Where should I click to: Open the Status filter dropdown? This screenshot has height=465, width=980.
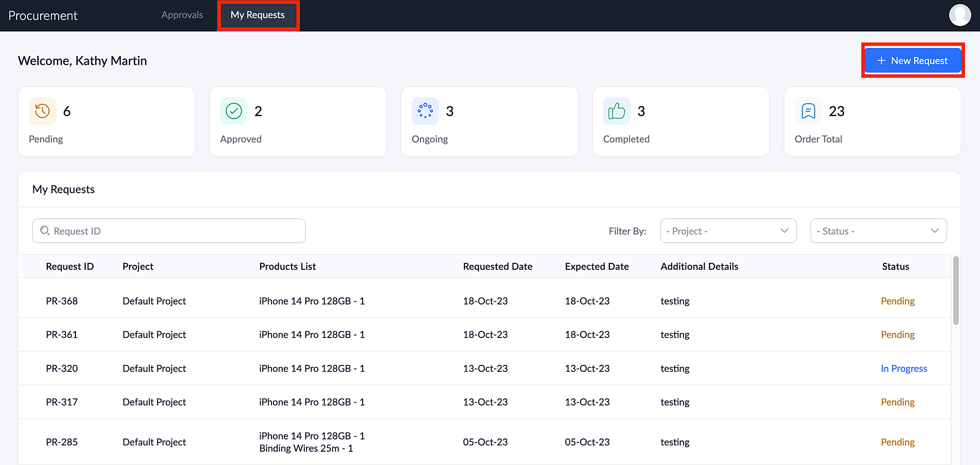pos(879,231)
